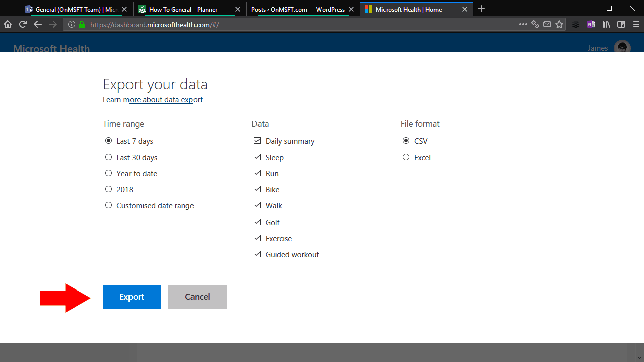This screenshot has width=644, height=362.
Task: Click James's profile avatar picture
Action: click(622, 47)
